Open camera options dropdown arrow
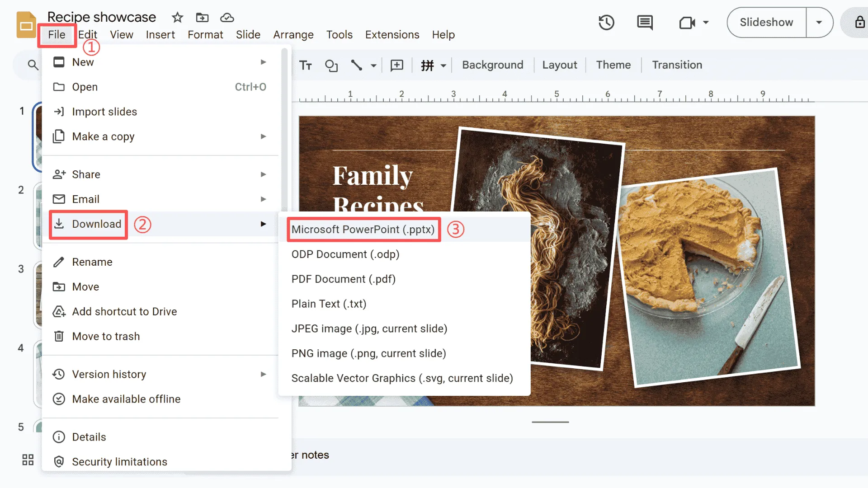Image resolution: width=868 pixels, height=488 pixels. pos(706,22)
